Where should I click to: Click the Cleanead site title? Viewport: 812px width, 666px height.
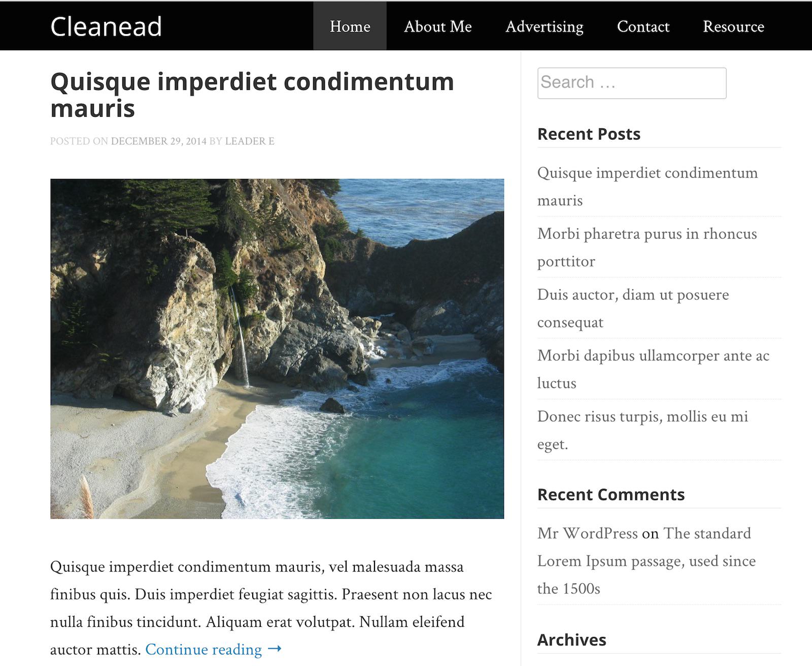tap(106, 26)
